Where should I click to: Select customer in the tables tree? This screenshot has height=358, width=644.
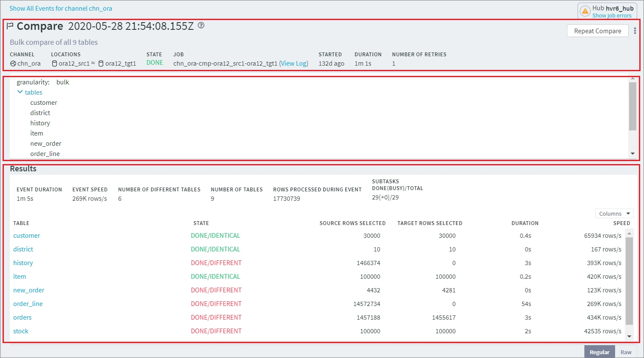coord(43,103)
